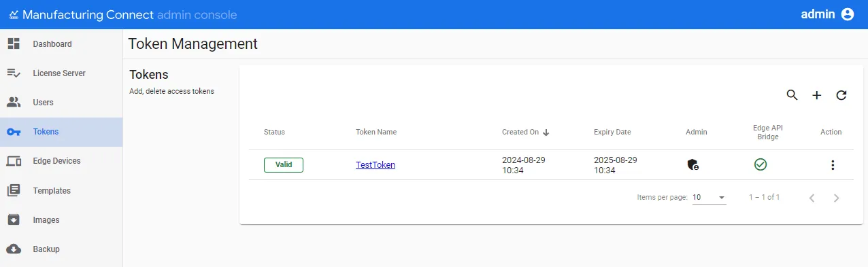868x267 pixels.
Task: Sort by Token Name column header
Action: click(376, 132)
